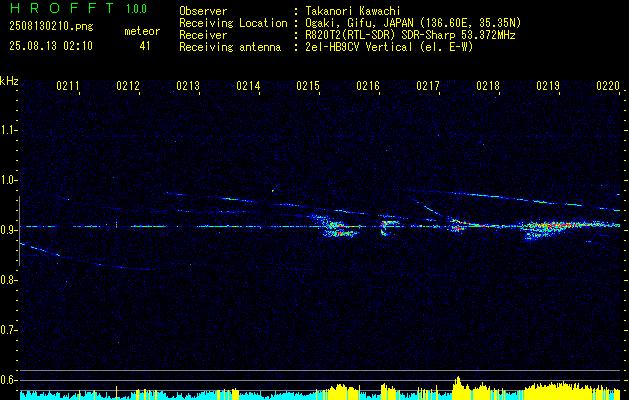Click the HROFFT program title
The width and height of the screenshot is (629, 400).
pos(63,8)
